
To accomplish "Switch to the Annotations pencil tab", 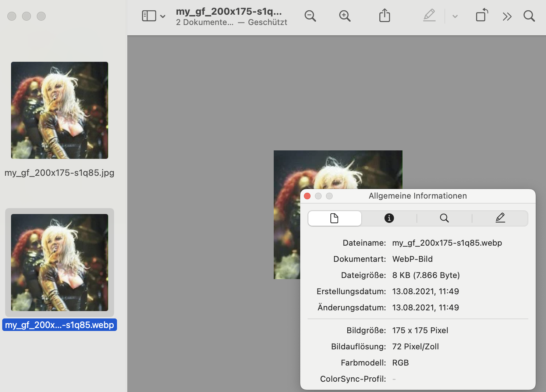I will [x=500, y=218].
